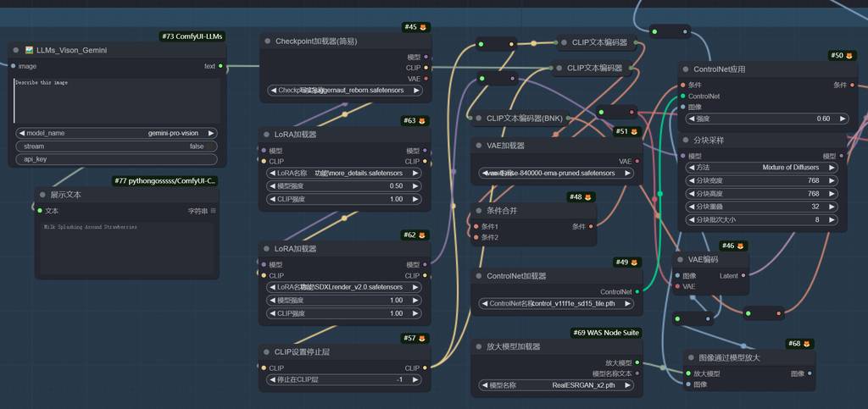Screen dimensions: 868x409
Task: Open the 模型名称 selector showing RealESRGAN_x2.pth
Action: (557, 384)
